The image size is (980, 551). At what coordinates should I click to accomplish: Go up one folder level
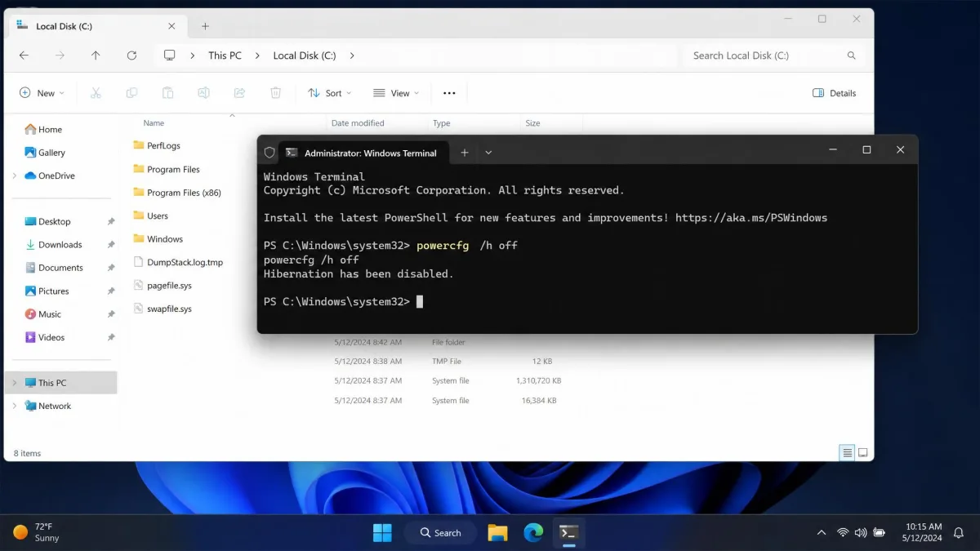coord(96,56)
